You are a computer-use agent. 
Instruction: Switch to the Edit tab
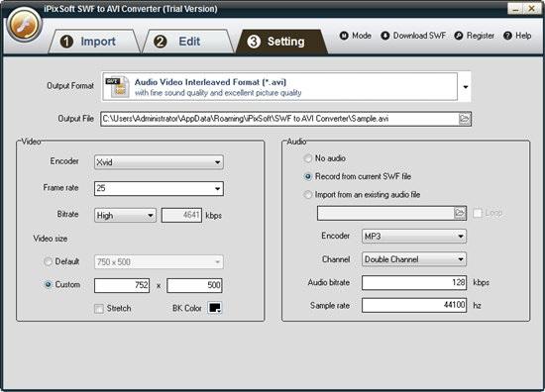pyautogui.click(x=188, y=42)
